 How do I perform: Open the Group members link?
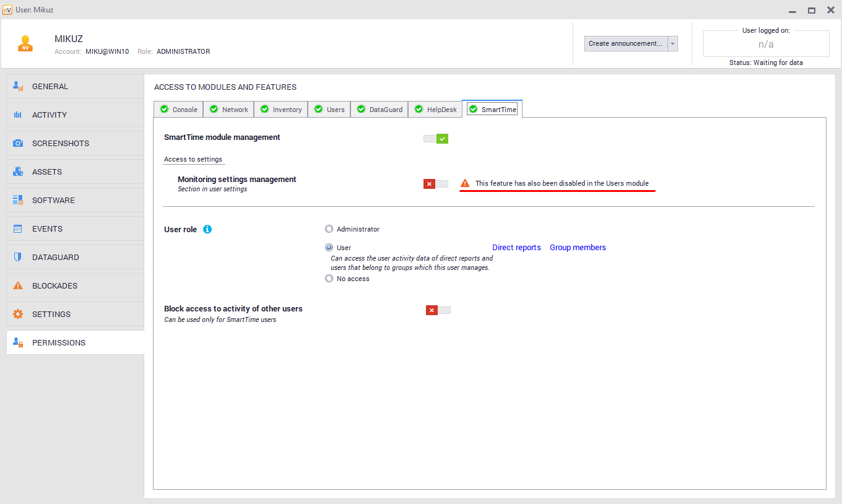578,248
